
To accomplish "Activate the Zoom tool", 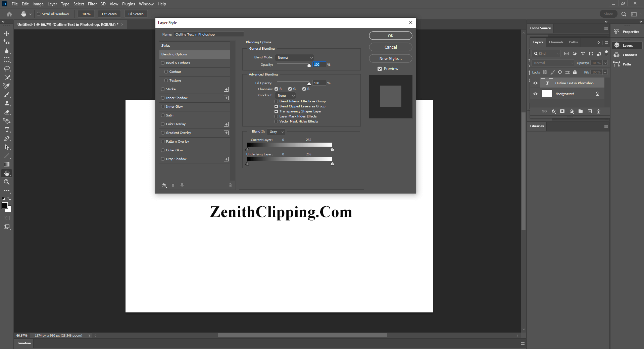I will point(7,182).
